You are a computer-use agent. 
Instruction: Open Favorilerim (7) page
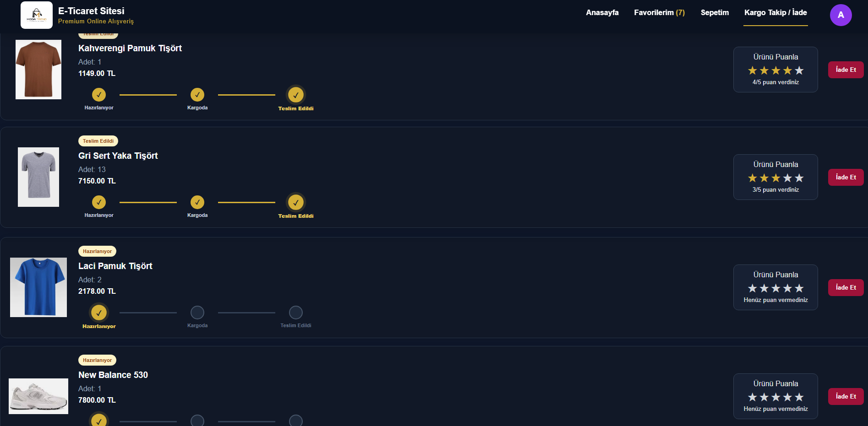point(659,13)
